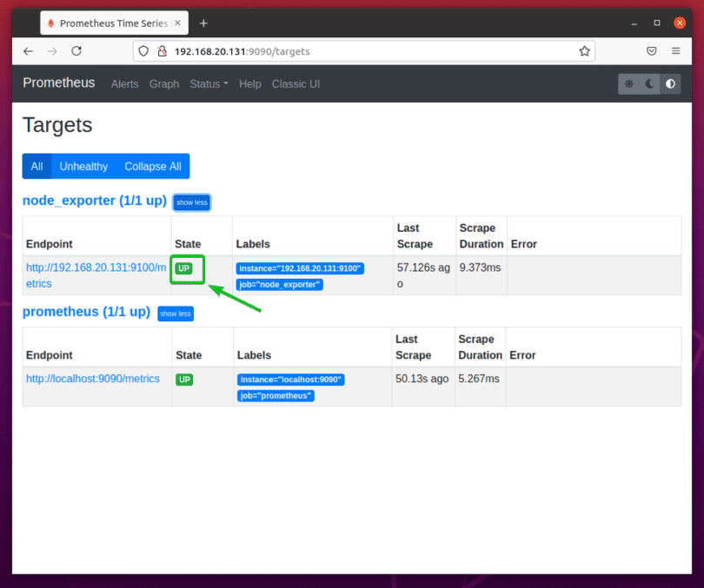Screen dimensions: 704x588
Task: Click the browser address bar
Action: [365, 51]
